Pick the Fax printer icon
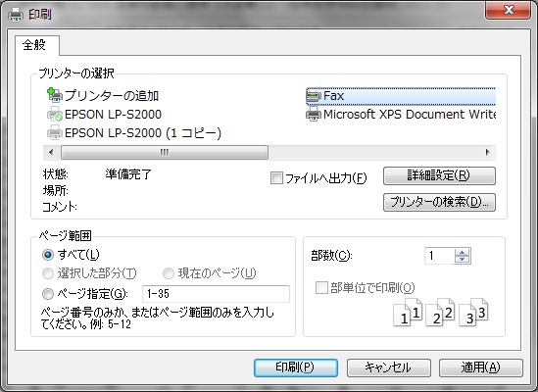This screenshot has width=538, height=392. pyautogui.click(x=314, y=96)
